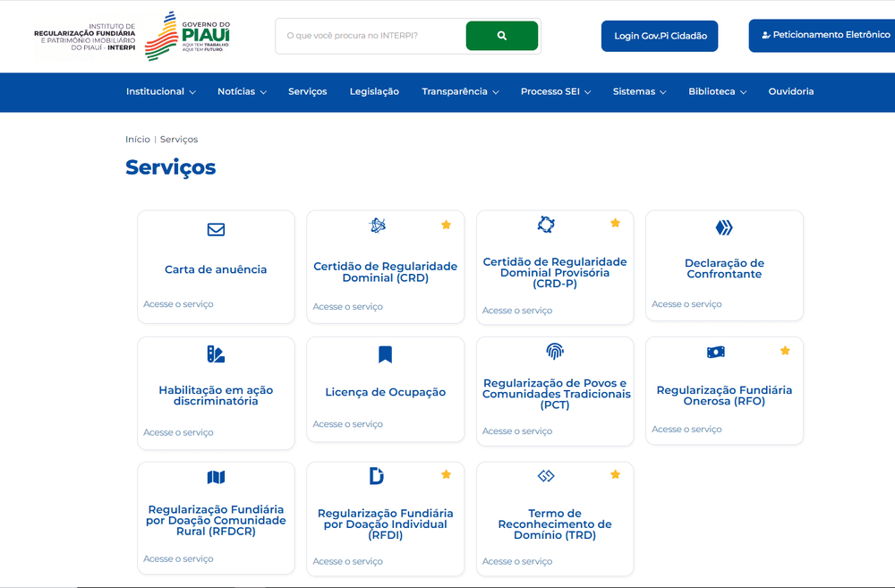Open the Legislação menu item
Screen dimensions: 895x588
pos(374,91)
